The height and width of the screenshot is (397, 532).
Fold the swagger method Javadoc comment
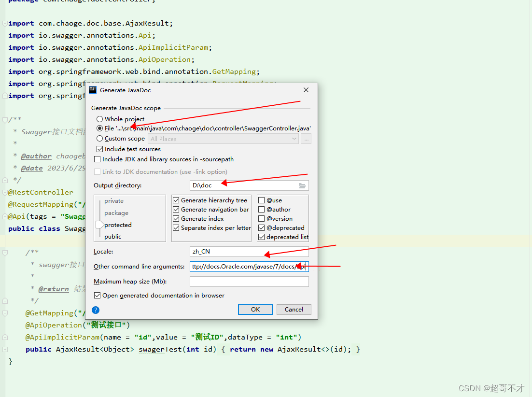coord(5,253)
